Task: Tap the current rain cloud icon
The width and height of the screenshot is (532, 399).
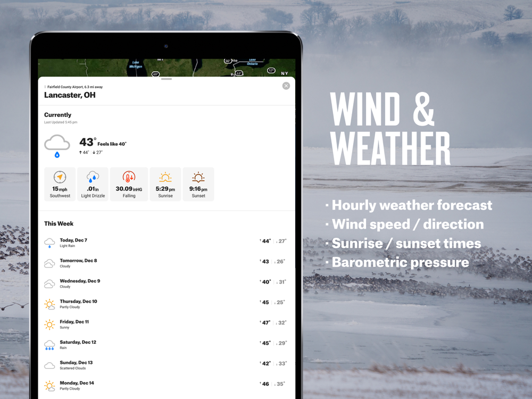Action: (x=57, y=146)
